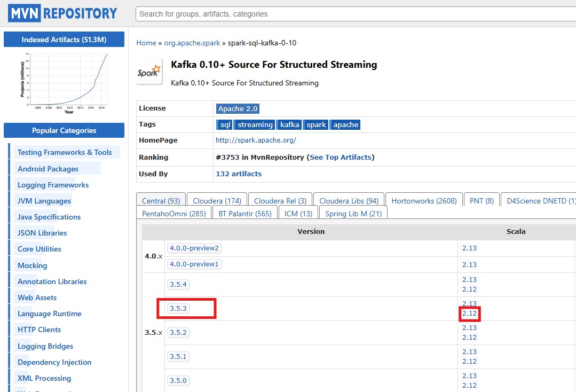Select the Cloudera Rel (3) tab
This screenshot has height=392, width=576.
280,201
